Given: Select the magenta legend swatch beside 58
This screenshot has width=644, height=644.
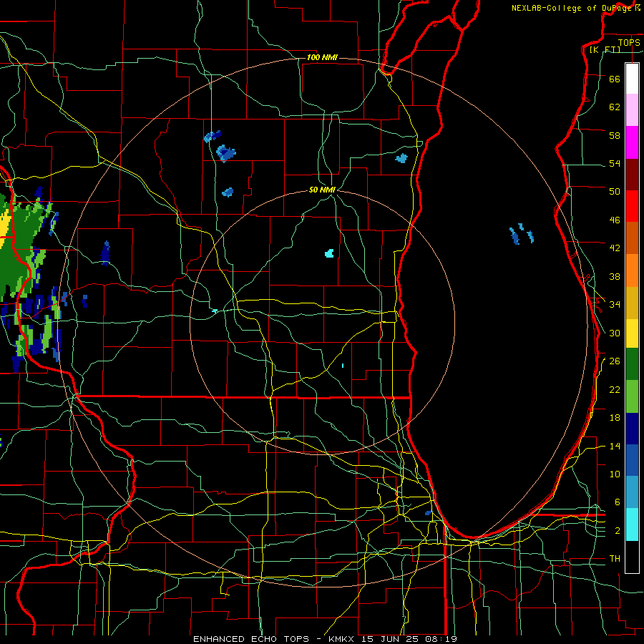Looking at the screenshot, I should 632,142.
